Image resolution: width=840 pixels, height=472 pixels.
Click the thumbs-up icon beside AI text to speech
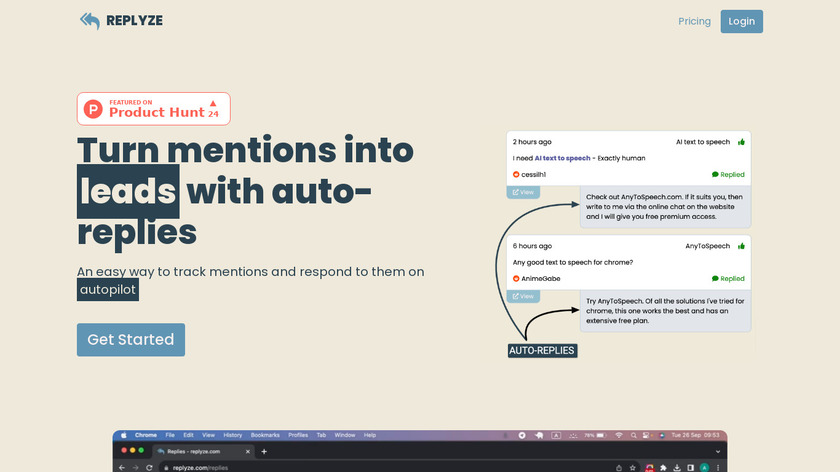click(x=741, y=142)
